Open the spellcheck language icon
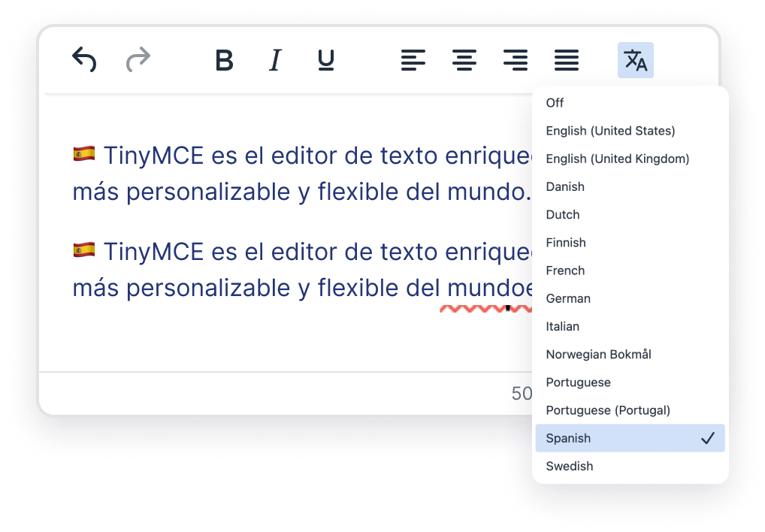This screenshot has width=765, height=532. 635,61
